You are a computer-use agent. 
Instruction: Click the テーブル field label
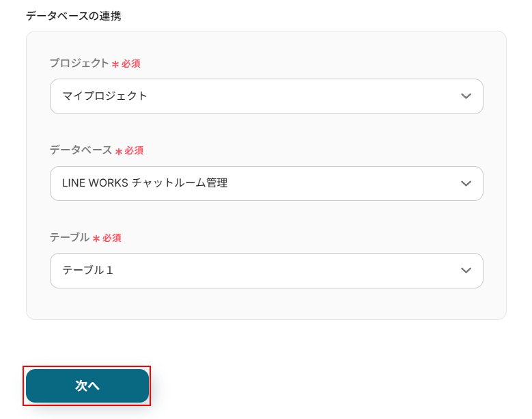point(70,238)
